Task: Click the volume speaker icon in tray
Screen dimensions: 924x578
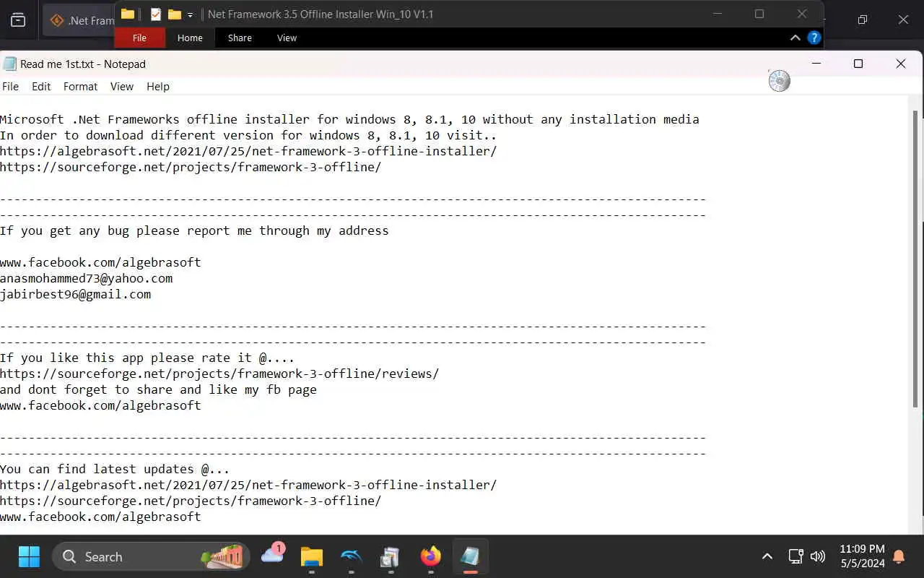Action: click(817, 556)
